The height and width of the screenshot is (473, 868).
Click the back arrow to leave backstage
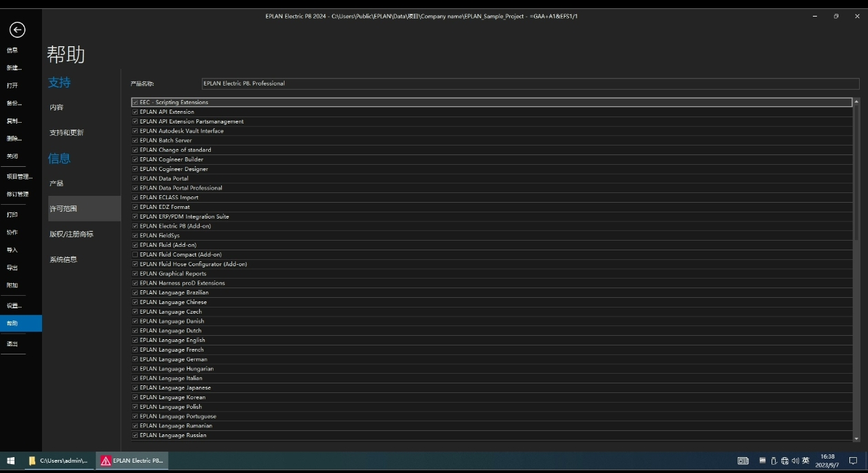pyautogui.click(x=17, y=29)
